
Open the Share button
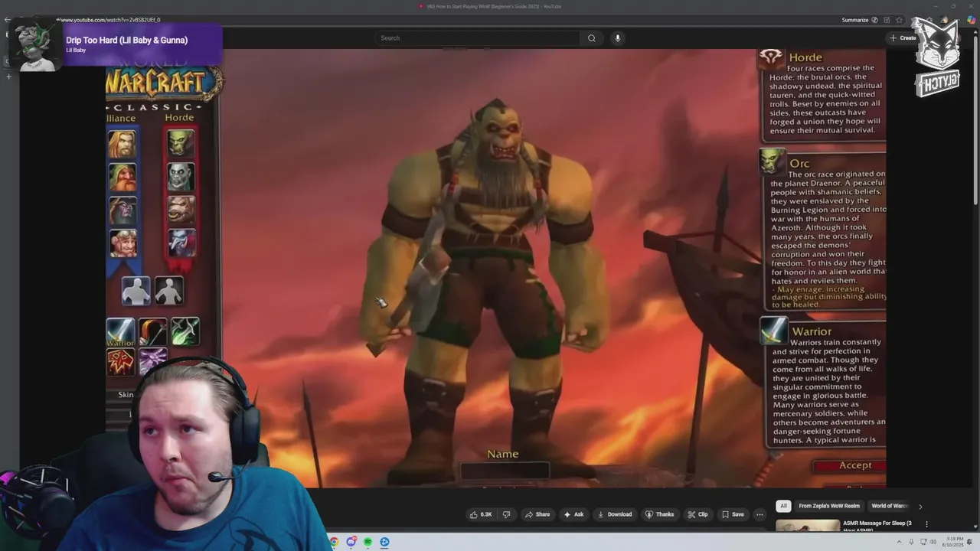click(x=537, y=514)
